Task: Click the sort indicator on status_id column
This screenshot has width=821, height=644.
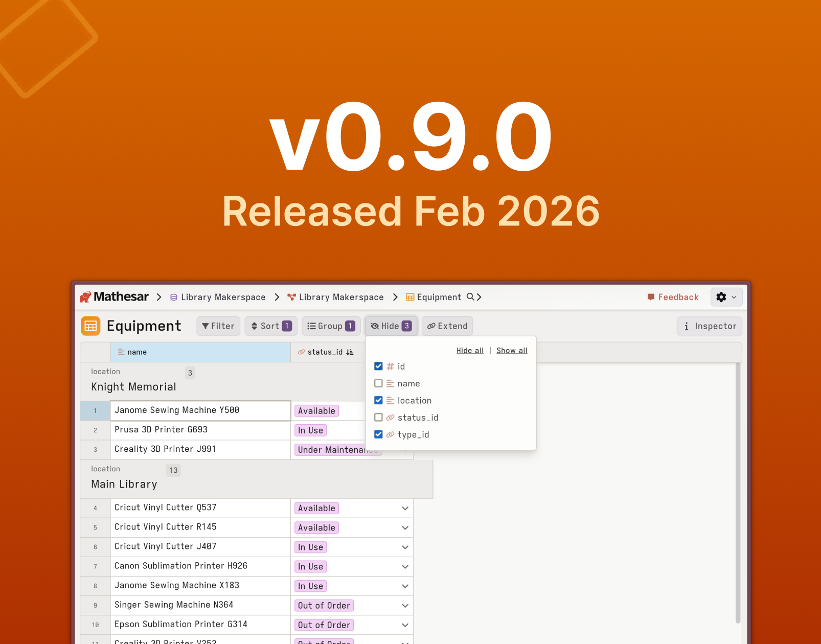Action: 350,352
